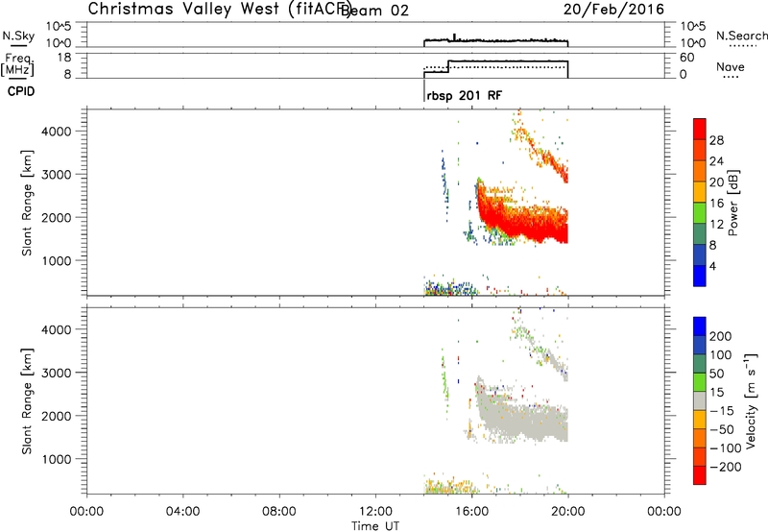Click the '16:00' time tick label
The image size is (768, 532).
click(471, 512)
